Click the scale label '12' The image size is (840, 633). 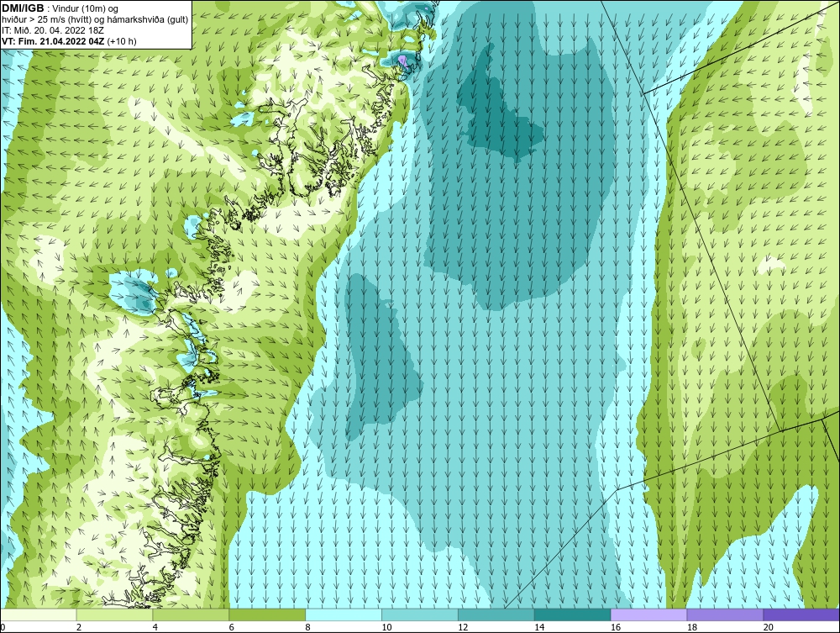(463, 627)
